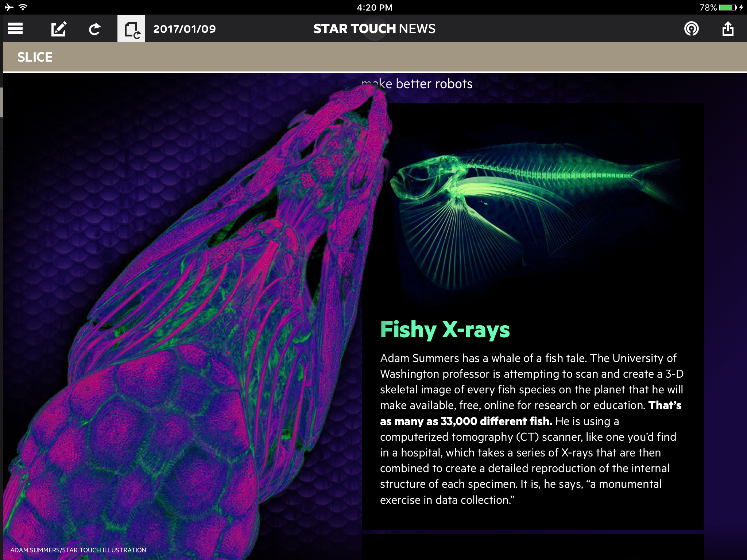Tap the battery indicator icon
747x560 pixels.
tap(728, 7)
